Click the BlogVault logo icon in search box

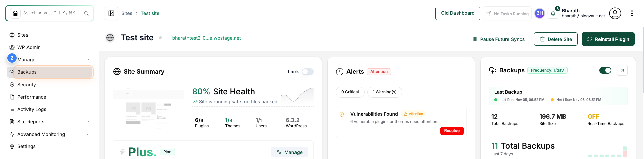(x=15, y=13)
